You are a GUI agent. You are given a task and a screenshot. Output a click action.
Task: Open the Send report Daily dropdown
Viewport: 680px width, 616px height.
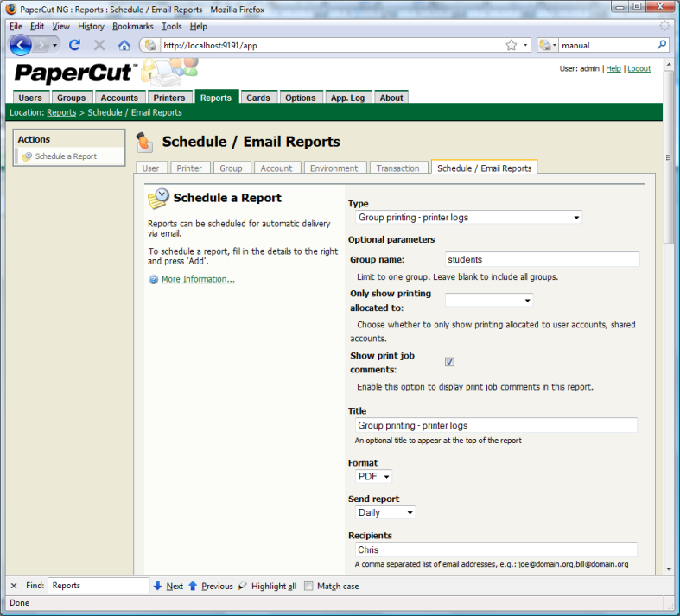[x=385, y=512]
